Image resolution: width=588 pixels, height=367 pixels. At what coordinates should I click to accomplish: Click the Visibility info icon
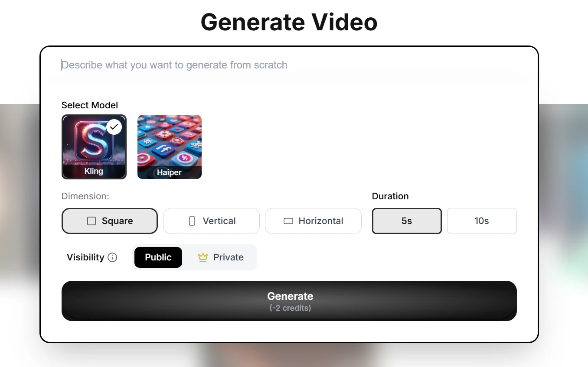tap(112, 257)
